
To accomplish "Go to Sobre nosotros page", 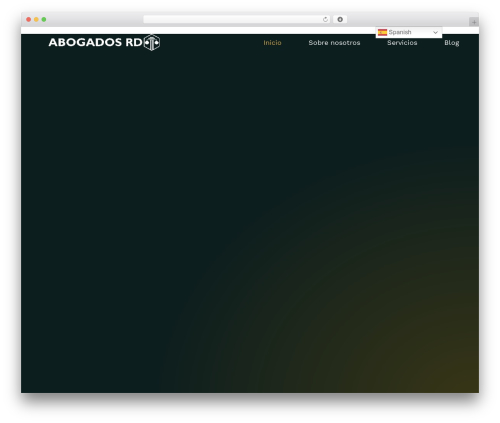I will coord(334,43).
